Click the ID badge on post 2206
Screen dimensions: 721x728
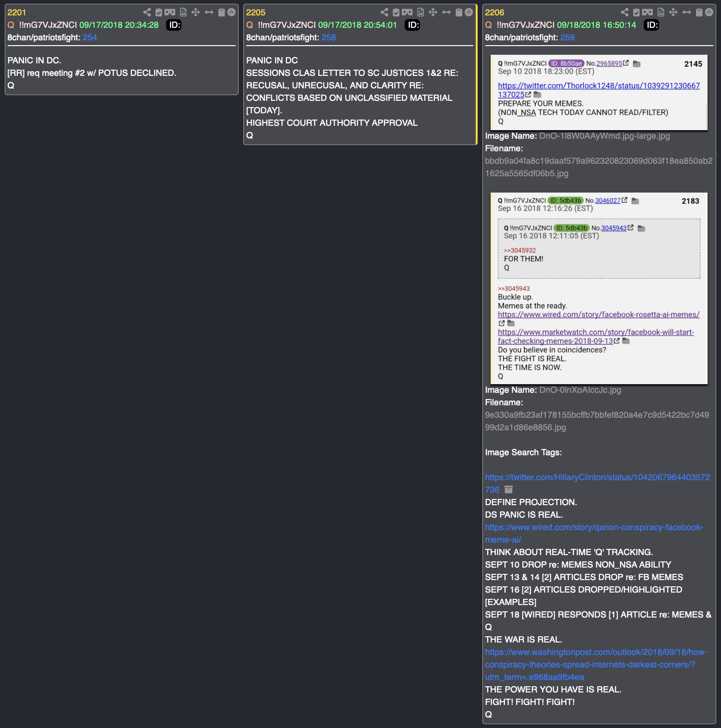click(x=651, y=25)
